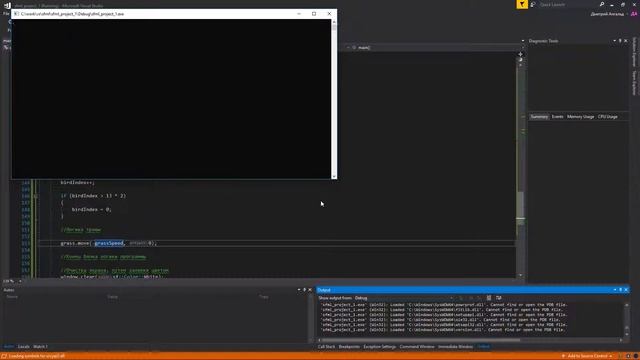Viewport: 640px width, 360px height.
Task: Switch to the Events tab in Diagnostic Tools
Action: (557, 117)
